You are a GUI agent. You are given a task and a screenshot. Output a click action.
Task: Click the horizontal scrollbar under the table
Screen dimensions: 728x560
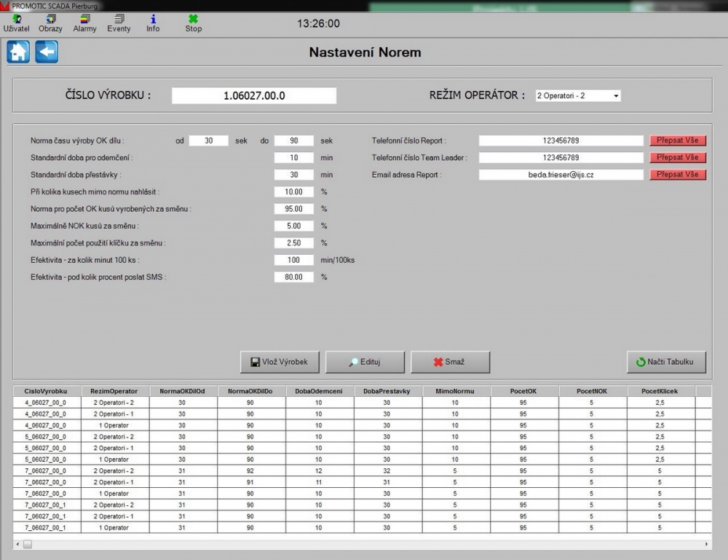tap(363, 544)
